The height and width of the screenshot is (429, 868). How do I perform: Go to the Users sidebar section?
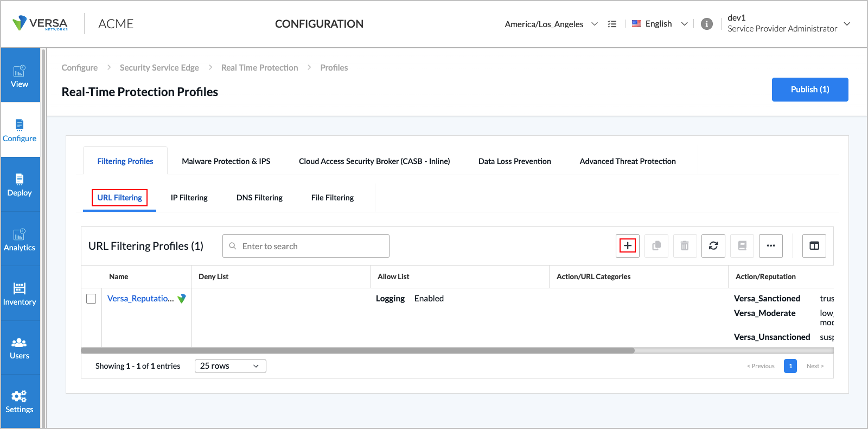(x=20, y=348)
